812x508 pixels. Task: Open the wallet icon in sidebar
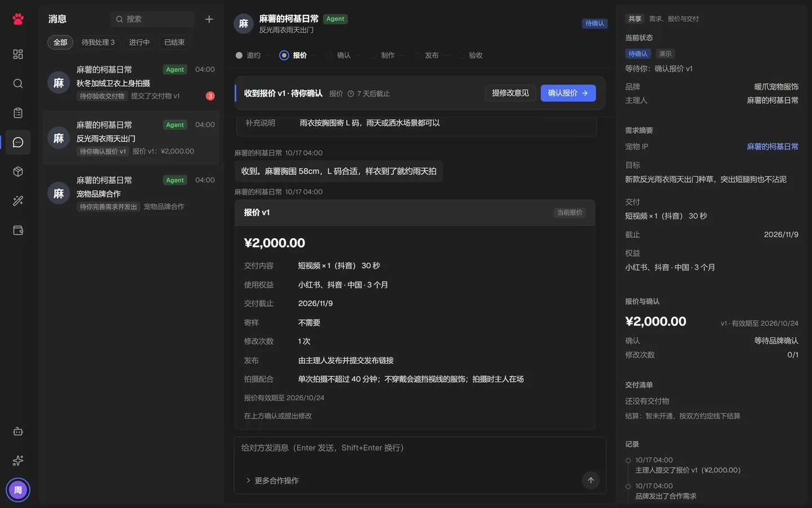pyautogui.click(x=18, y=230)
